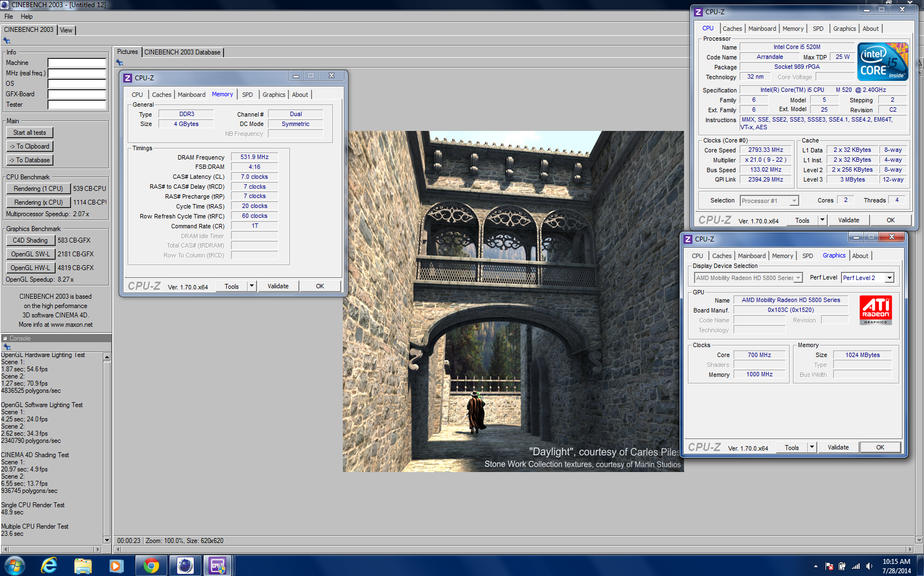Click the console horizontal scrollbar right arrow
924x576 pixels.
(98, 549)
